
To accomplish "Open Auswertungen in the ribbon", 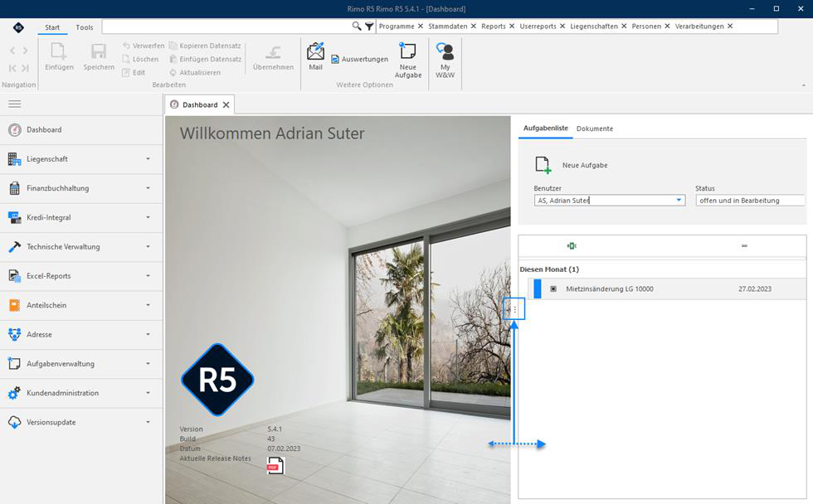I will click(359, 59).
